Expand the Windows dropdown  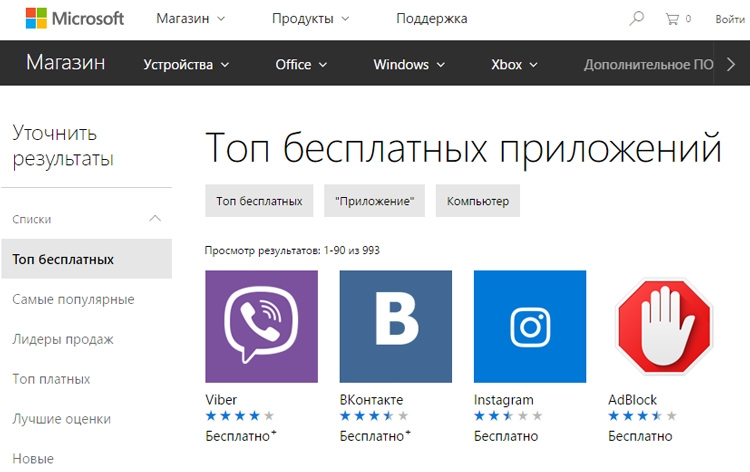[x=409, y=65]
